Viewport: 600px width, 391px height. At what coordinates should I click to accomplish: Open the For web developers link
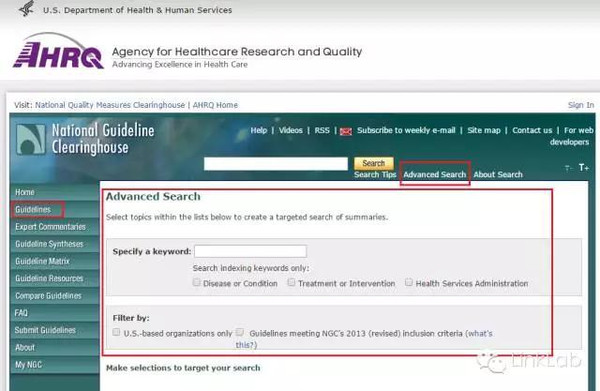tap(572, 136)
